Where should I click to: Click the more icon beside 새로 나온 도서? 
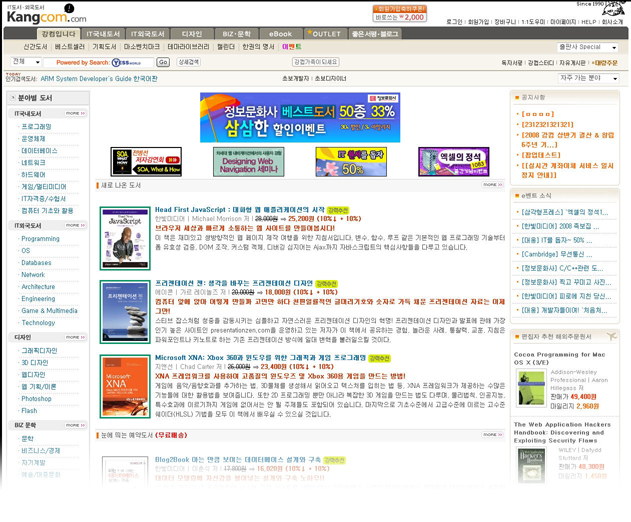[491, 185]
